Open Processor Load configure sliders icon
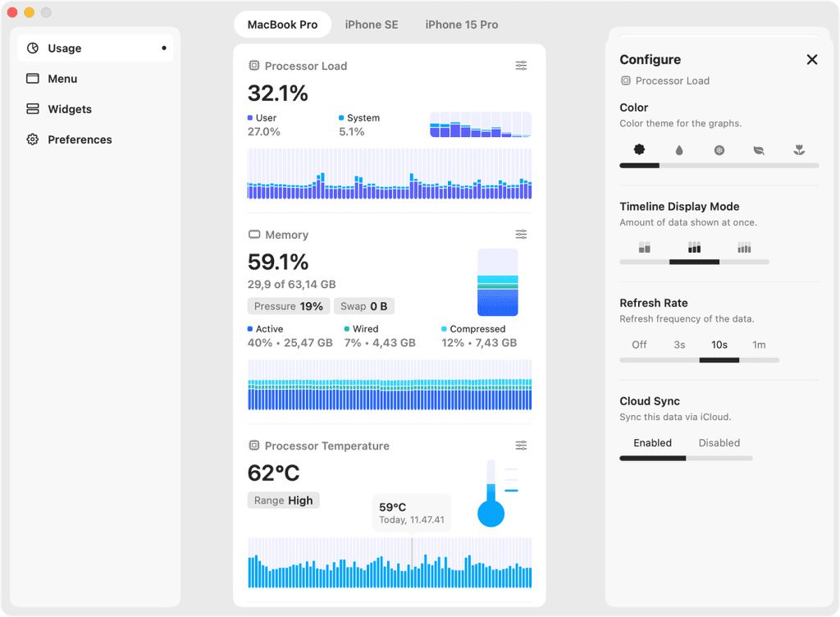 point(521,66)
